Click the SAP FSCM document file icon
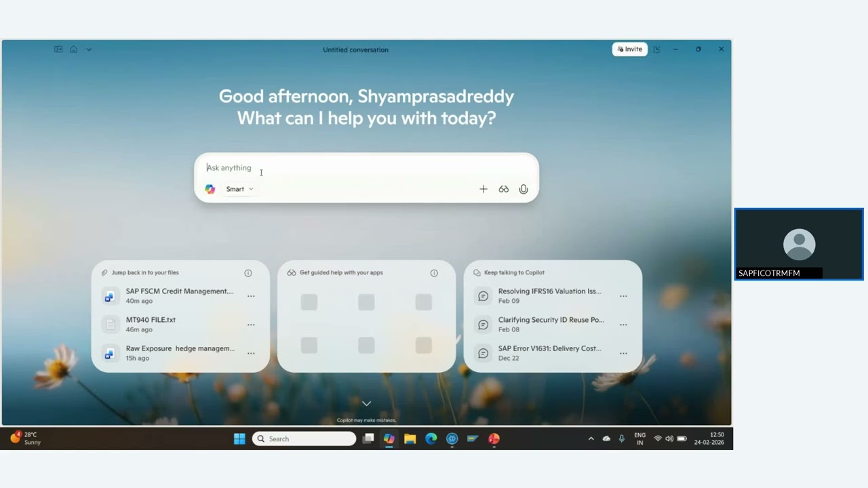 point(109,296)
